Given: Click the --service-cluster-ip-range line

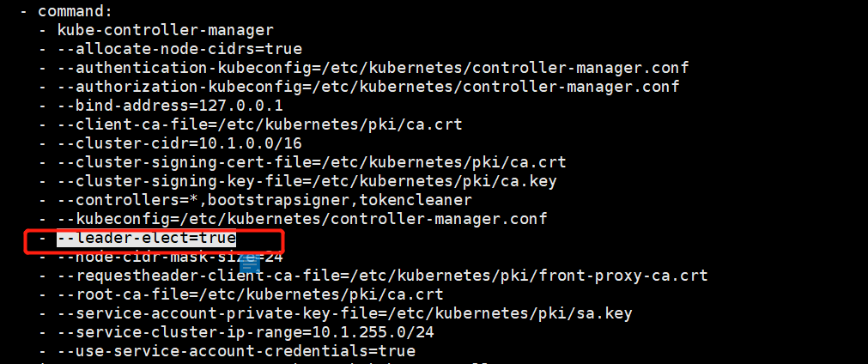Looking at the screenshot, I should (x=246, y=332).
